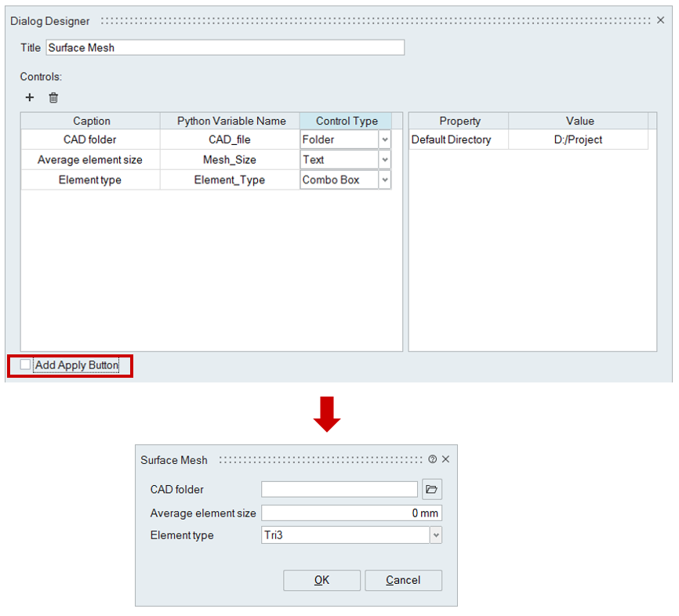Close the Surface Mesh dialog
Screen dimensions: 679x616
pos(445,460)
